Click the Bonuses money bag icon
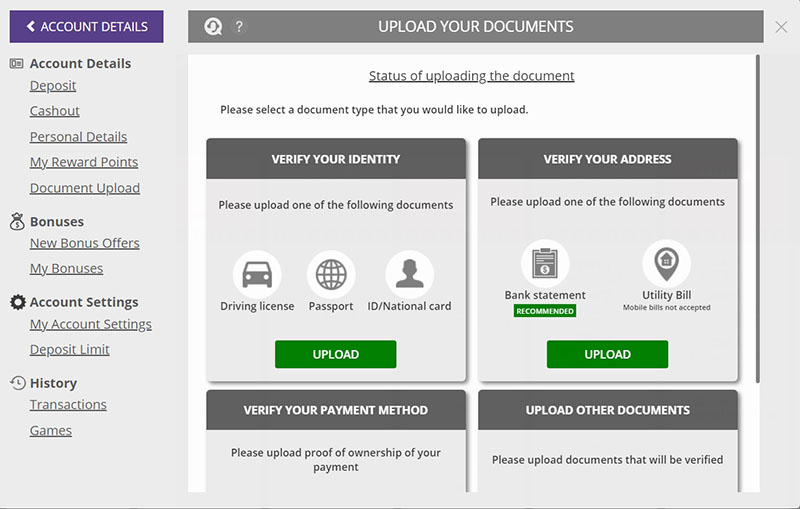 (x=17, y=221)
